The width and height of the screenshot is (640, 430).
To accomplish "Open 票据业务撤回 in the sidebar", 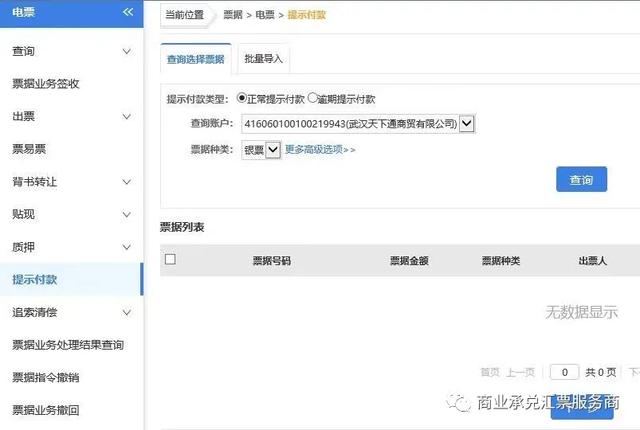I will [x=46, y=410].
